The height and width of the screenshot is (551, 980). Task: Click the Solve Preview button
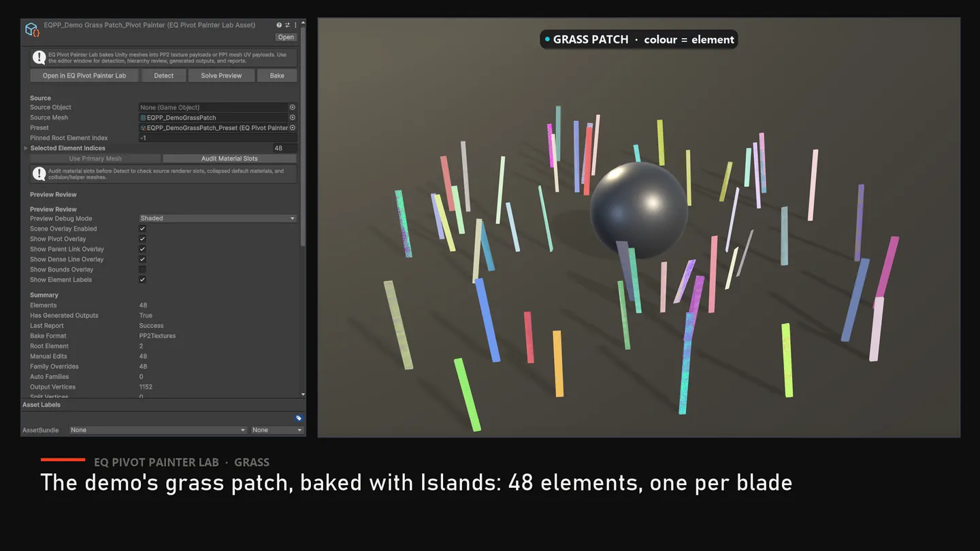click(221, 76)
